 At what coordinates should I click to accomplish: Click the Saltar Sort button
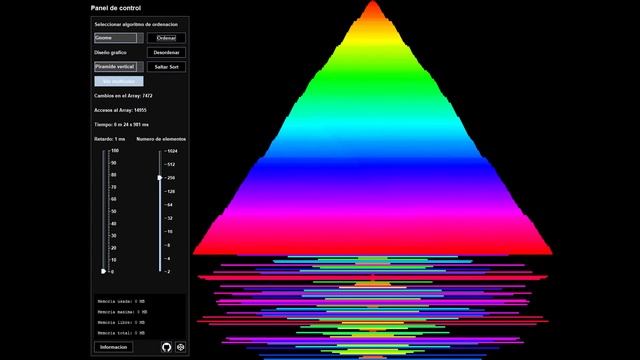tap(166, 67)
